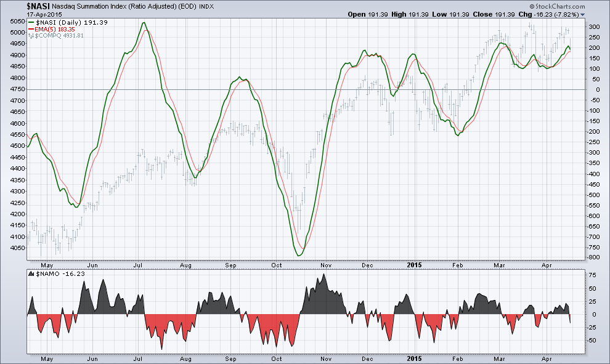The height and width of the screenshot is (364, 610).
Task: Click the 5050 price axis label
Action: click(17, 21)
